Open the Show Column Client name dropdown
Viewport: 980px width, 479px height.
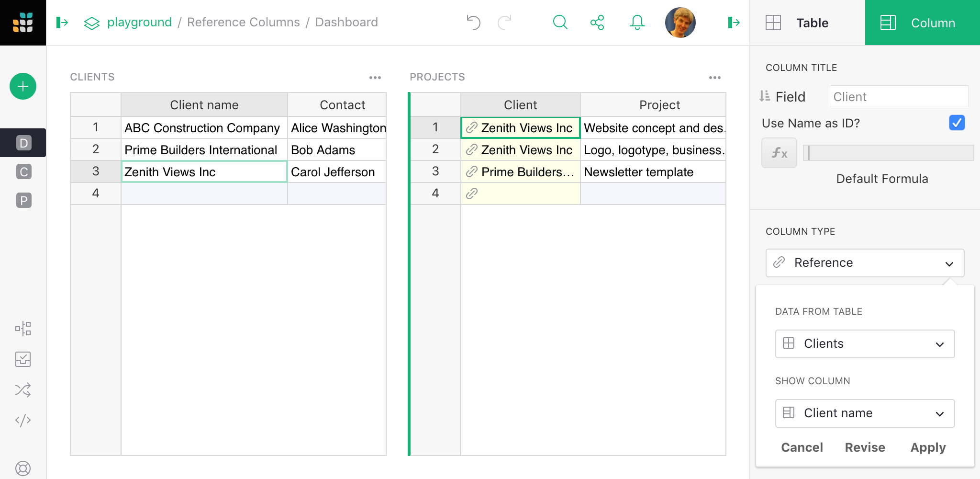point(865,413)
